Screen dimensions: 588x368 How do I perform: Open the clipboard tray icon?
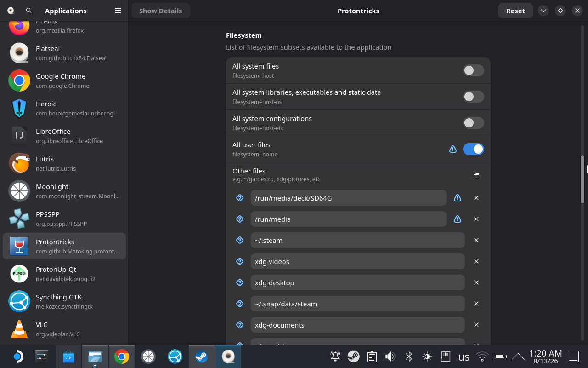(372, 356)
